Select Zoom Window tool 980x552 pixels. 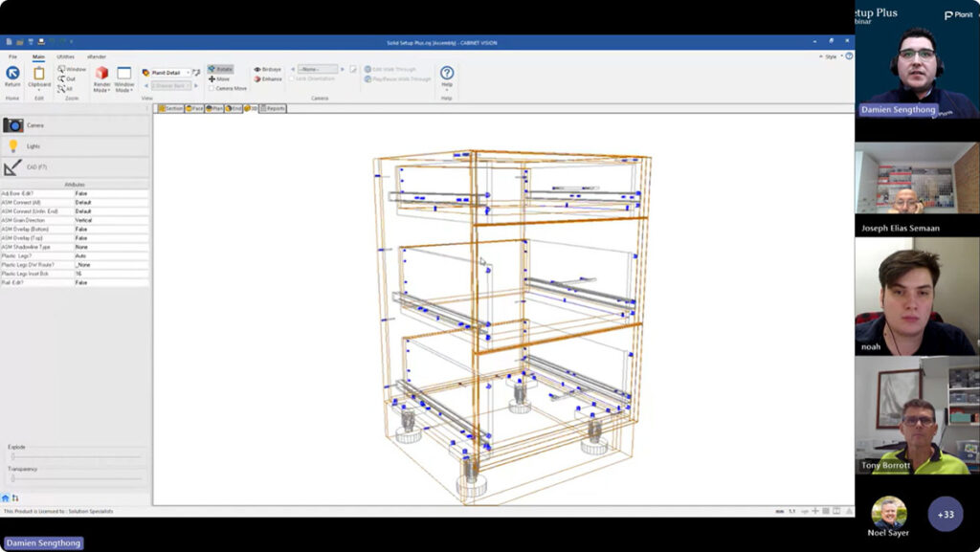tap(72, 69)
